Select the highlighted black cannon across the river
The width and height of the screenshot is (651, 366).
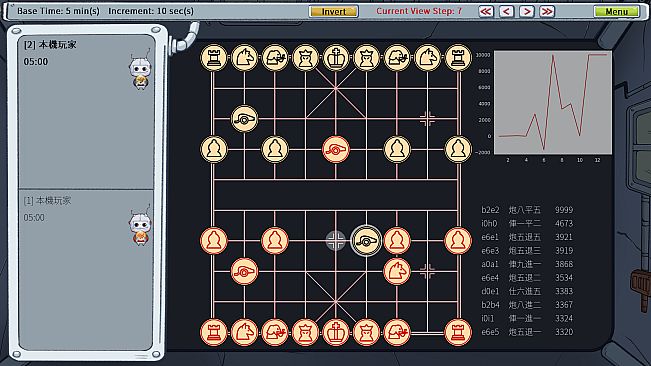[366, 240]
